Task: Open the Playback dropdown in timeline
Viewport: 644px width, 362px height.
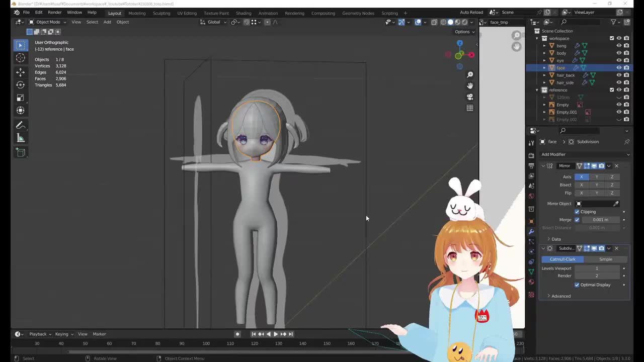Action: click(x=40, y=334)
